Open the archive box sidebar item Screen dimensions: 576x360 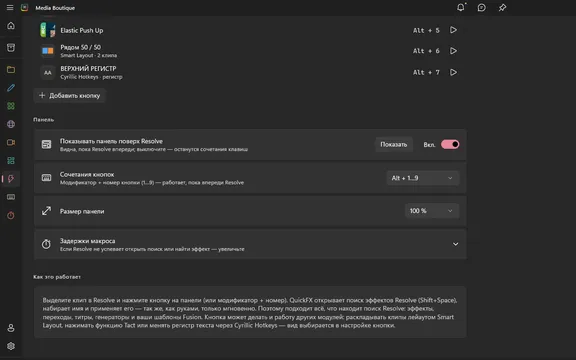(x=11, y=47)
